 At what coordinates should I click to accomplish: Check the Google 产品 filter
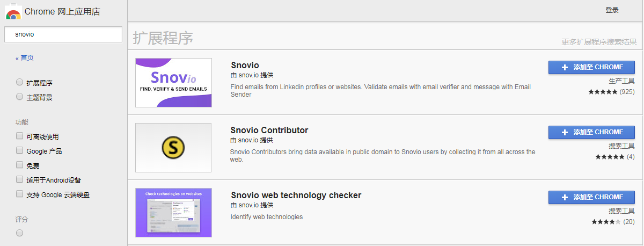[x=20, y=151]
